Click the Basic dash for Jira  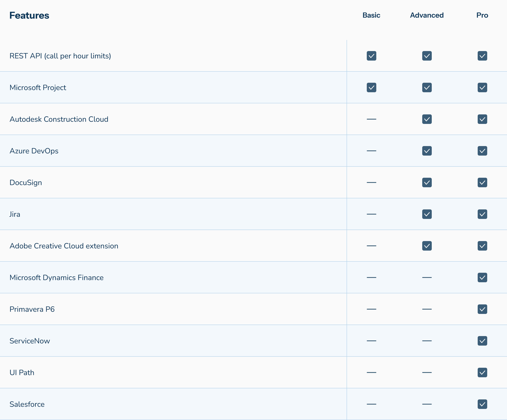point(371,214)
